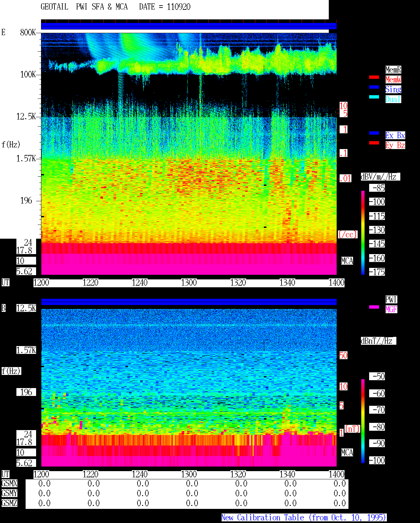Click the GSMX row label
Image resolution: width=420 pixels, height=523 pixels.
(x=9, y=484)
